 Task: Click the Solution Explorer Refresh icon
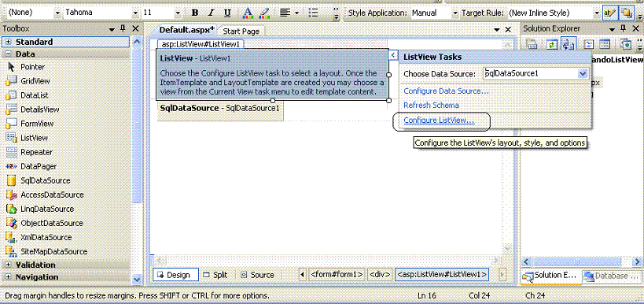click(552, 44)
